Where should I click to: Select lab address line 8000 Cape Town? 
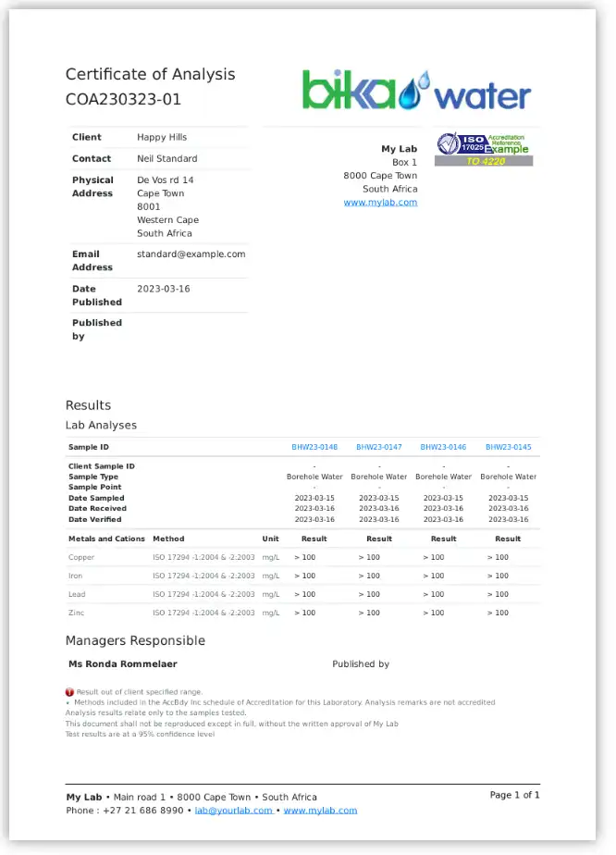380,176
